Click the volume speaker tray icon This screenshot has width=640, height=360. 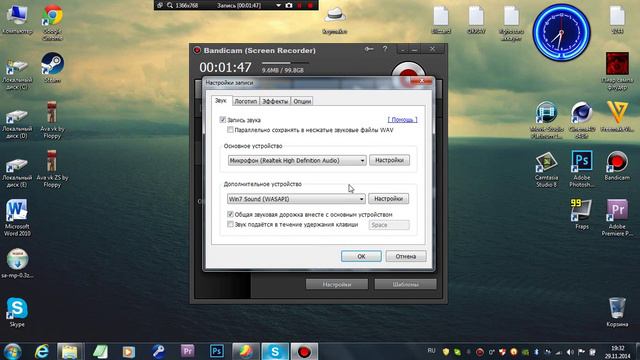point(570,351)
